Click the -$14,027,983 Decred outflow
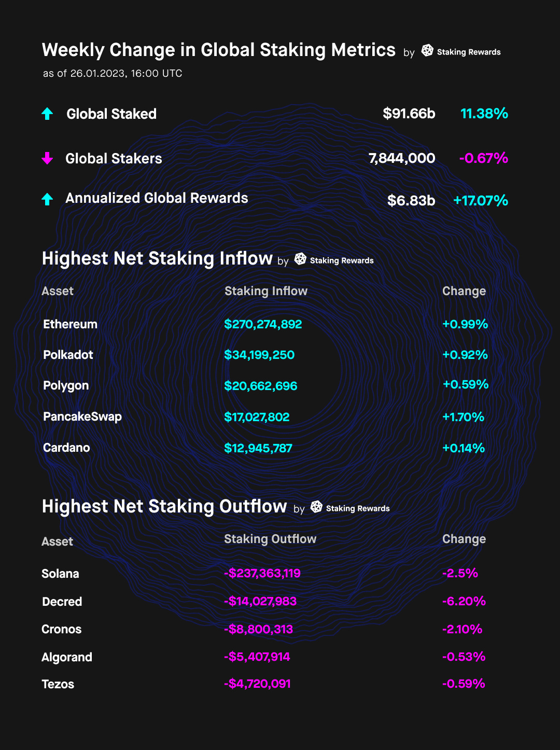Screen dimensions: 560x750 click(260, 601)
